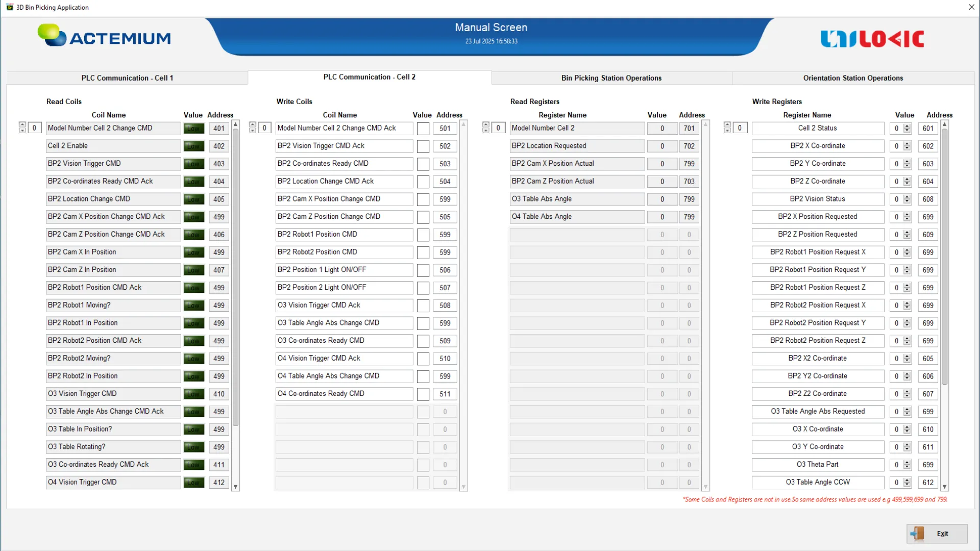Enable BP2 Position 1 Light ON/OFF checkbox

(423, 270)
